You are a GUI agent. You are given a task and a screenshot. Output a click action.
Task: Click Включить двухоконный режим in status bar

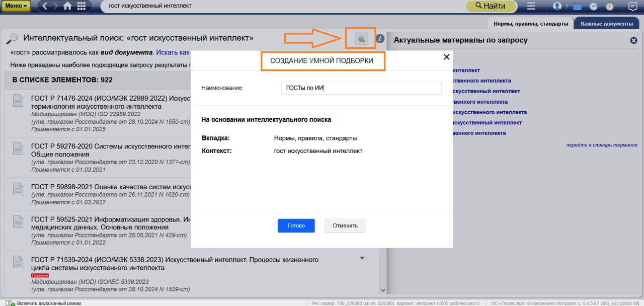[49, 303]
